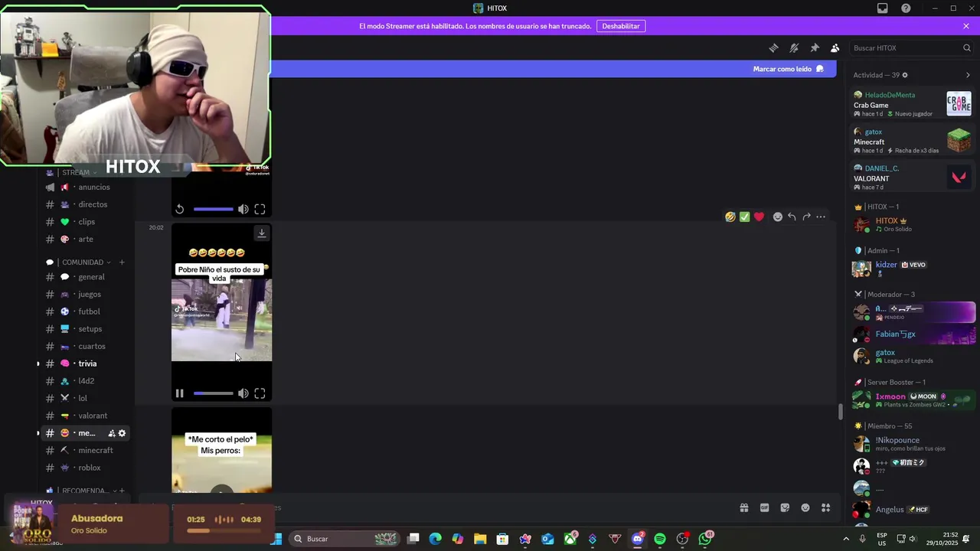Screen dimensions: 980x551
Task: Open the apps icon in message bar
Action: click(826, 507)
